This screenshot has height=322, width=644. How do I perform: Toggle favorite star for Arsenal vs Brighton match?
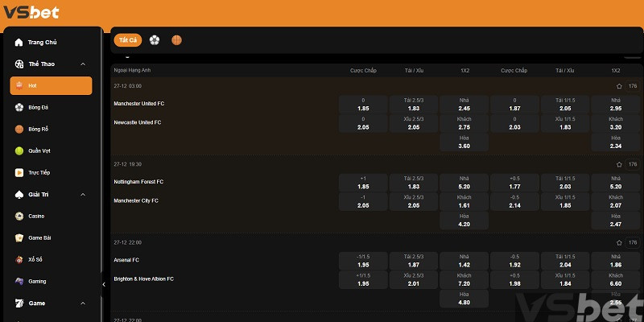coord(619,242)
